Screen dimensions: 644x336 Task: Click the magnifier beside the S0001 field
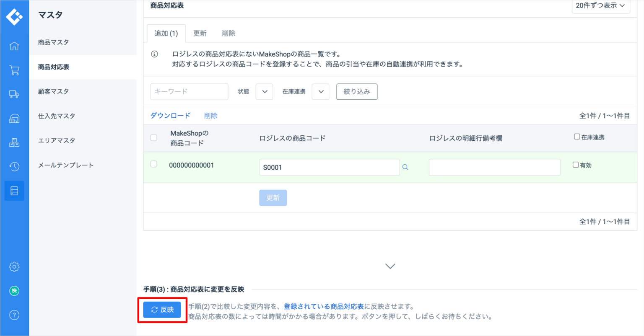(405, 167)
